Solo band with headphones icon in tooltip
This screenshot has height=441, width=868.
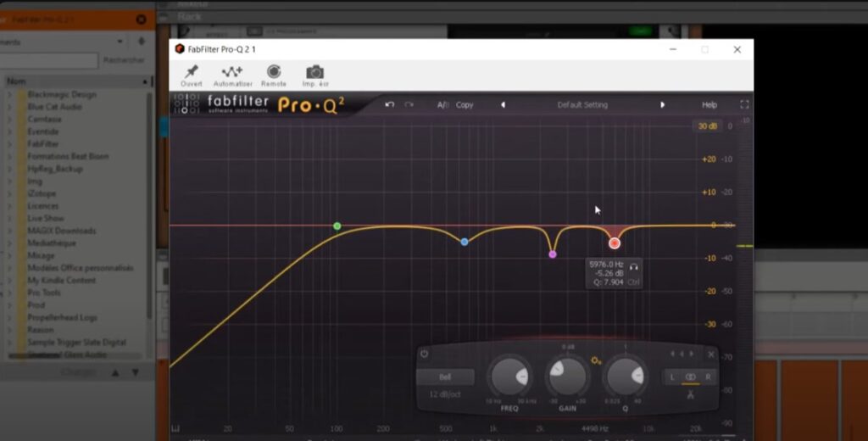634,266
